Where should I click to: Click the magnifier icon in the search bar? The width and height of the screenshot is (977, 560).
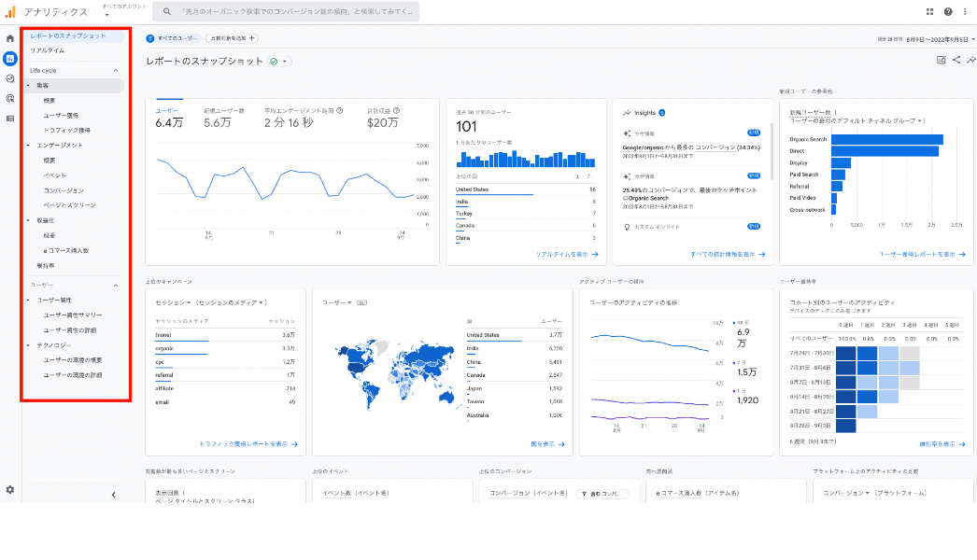pos(167,11)
